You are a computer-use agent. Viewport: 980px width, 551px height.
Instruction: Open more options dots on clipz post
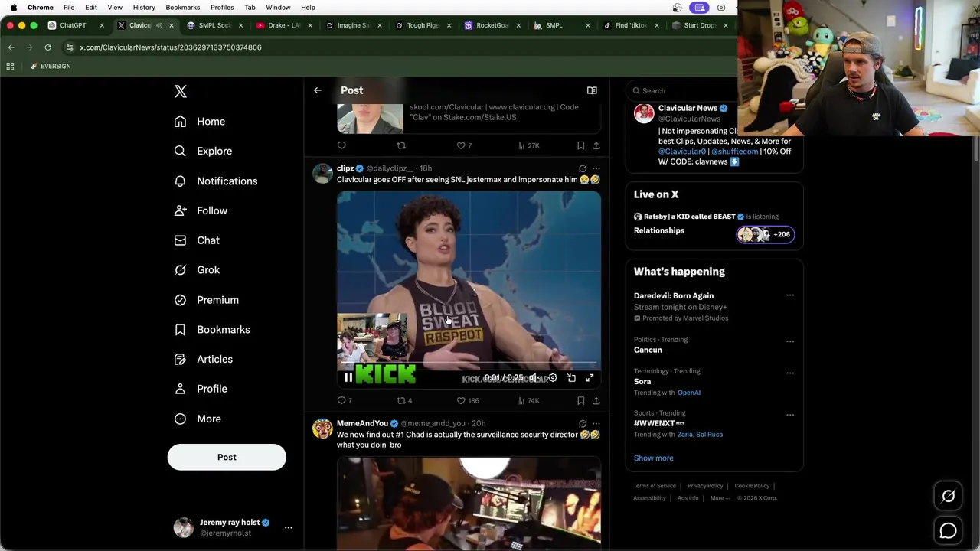coord(596,168)
